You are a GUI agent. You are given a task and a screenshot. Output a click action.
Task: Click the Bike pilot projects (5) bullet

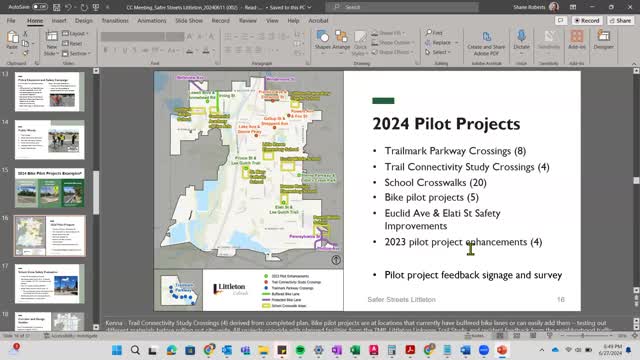tap(431, 198)
